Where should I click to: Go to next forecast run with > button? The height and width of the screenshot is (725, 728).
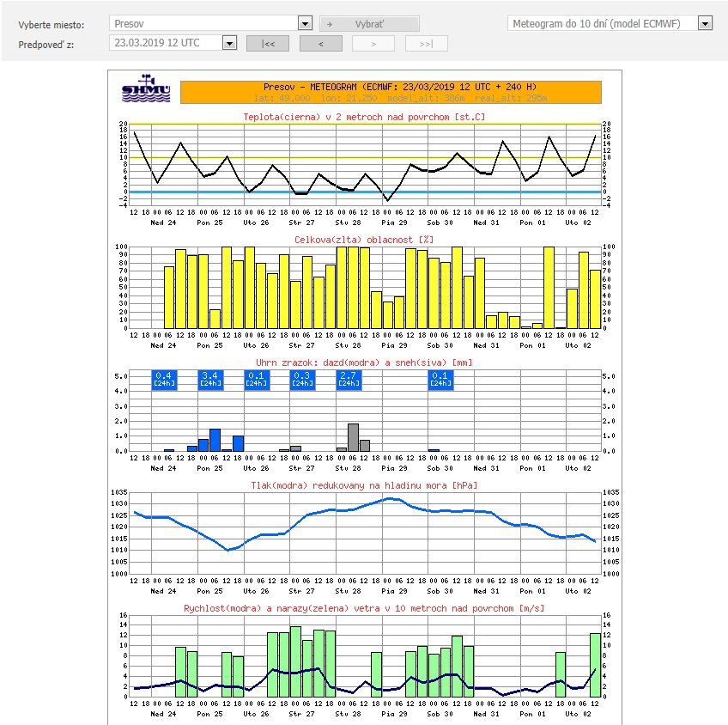(x=373, y=43)
